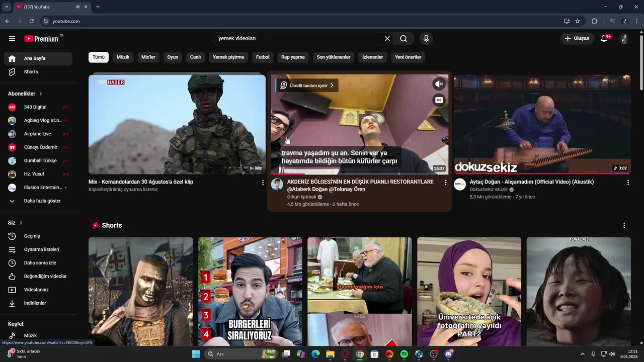Expand Abonelikler section chevron
Screen dimensions: 644x362
[41, 94]
